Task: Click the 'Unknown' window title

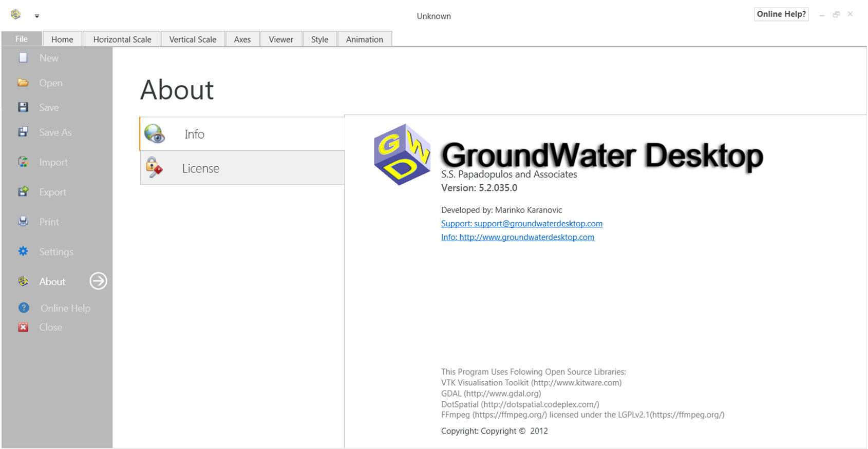Action: tap(434, 16)
